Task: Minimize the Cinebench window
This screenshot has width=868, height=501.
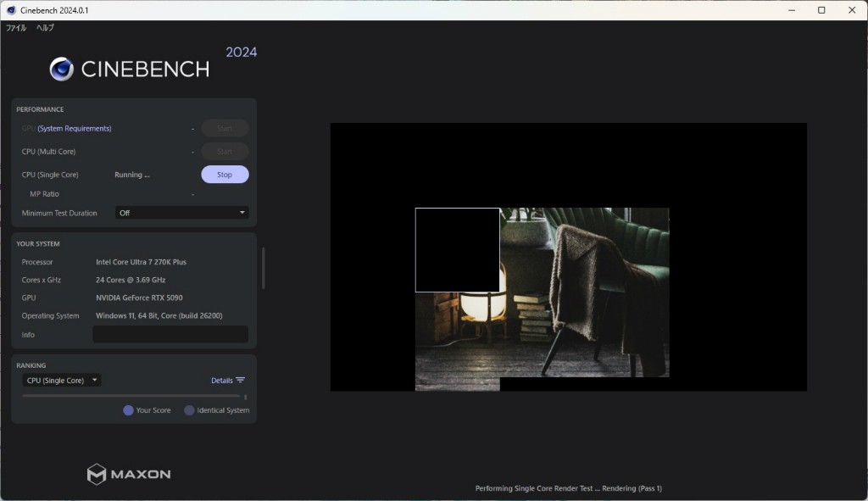Action: pos(789,10)
